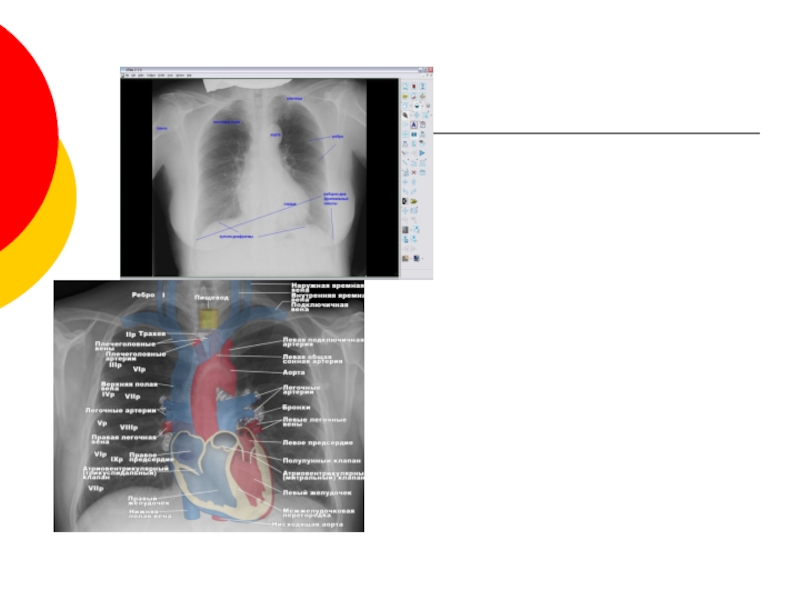Viewport: 800px width, 600px height.
Task: Click the "Левые легочные вены" label
Action: click(314, 422)
